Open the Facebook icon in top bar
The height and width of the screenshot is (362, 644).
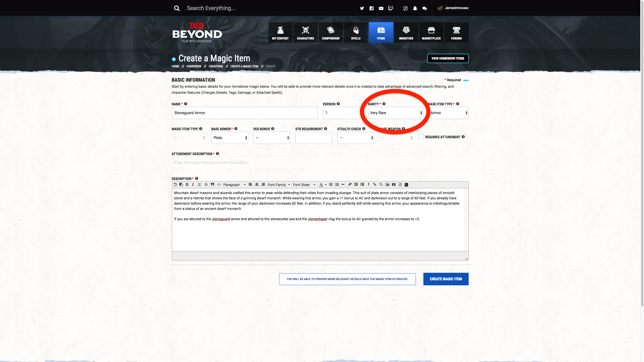(x=372, y=8)
